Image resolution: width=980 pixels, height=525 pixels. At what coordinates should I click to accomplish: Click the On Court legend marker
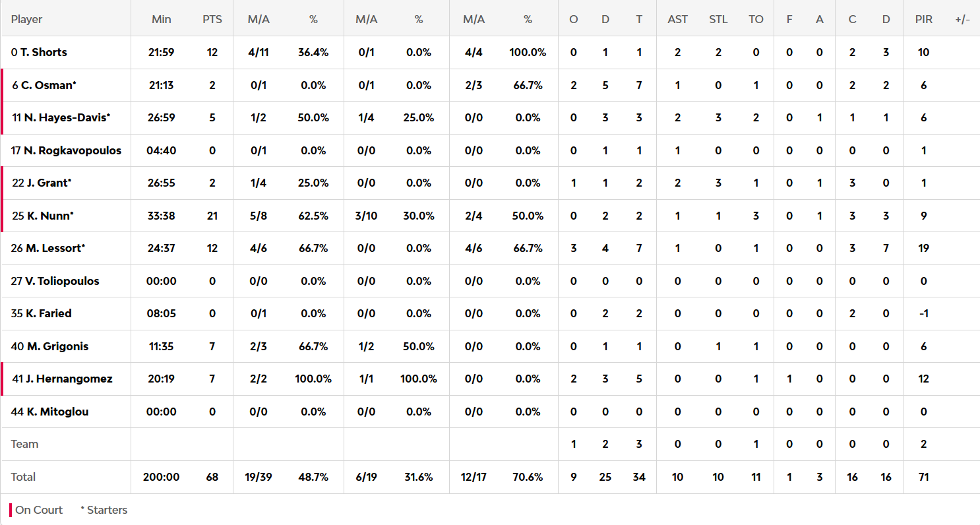(x=11, y=510)
